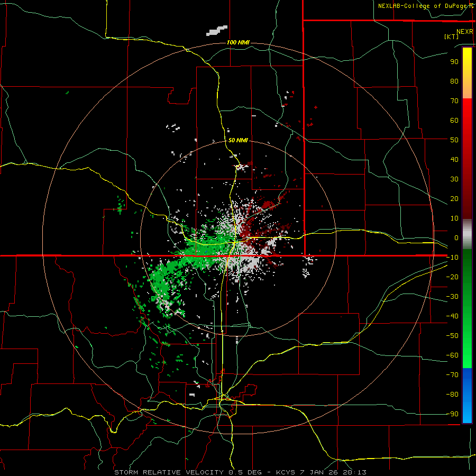Click the -60 value on velocity scale
The image size is (476, 476).
click(452, 355)
